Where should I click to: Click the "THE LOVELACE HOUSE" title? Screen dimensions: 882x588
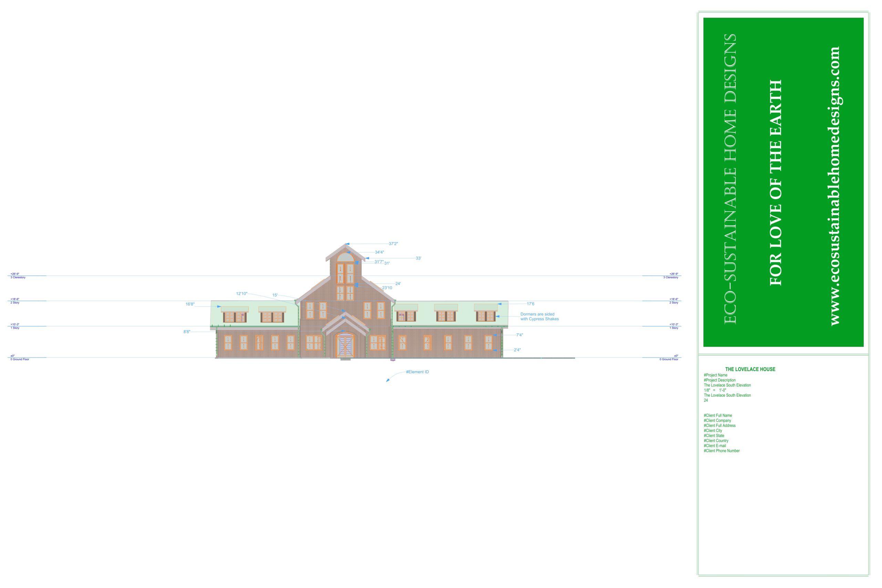pyautogui.click(x=750, y=369)
